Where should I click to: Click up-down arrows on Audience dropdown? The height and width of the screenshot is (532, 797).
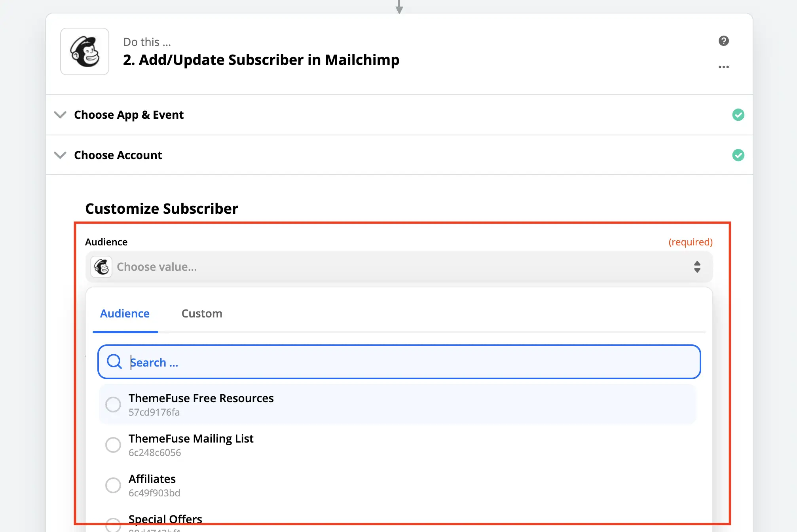tap(697, 267)
